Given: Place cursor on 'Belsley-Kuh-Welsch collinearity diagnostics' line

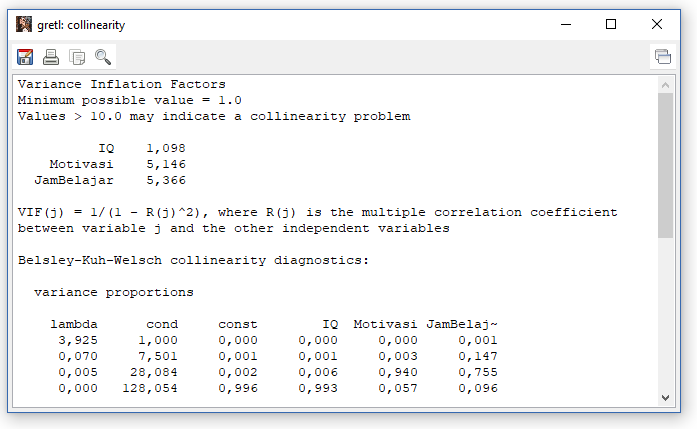Looking at the screenshot, I should tap(193, 260).
